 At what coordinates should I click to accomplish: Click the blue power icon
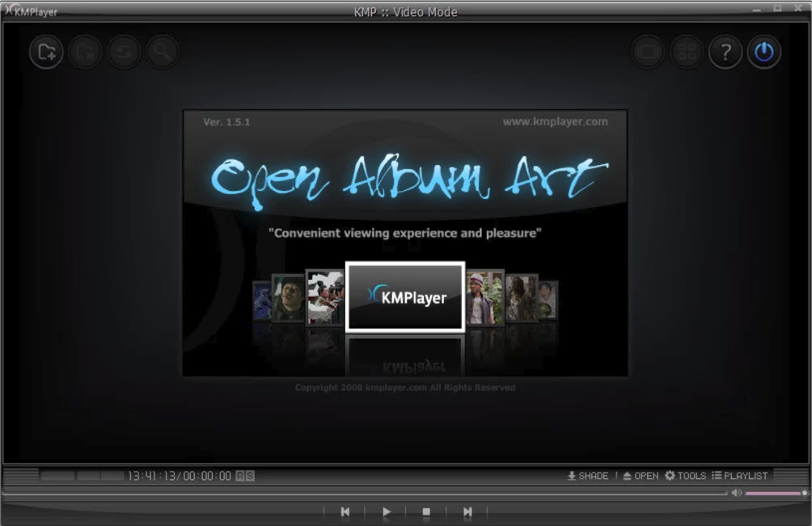coord(764,52)
